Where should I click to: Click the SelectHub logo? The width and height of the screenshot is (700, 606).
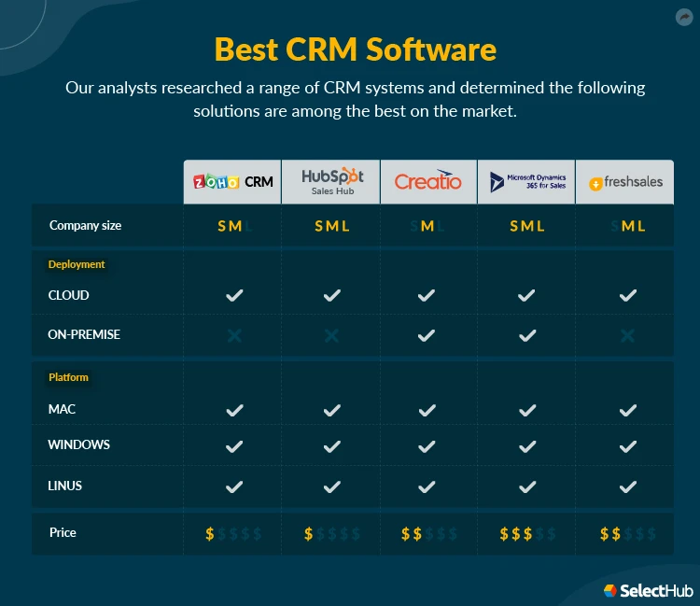649,591
